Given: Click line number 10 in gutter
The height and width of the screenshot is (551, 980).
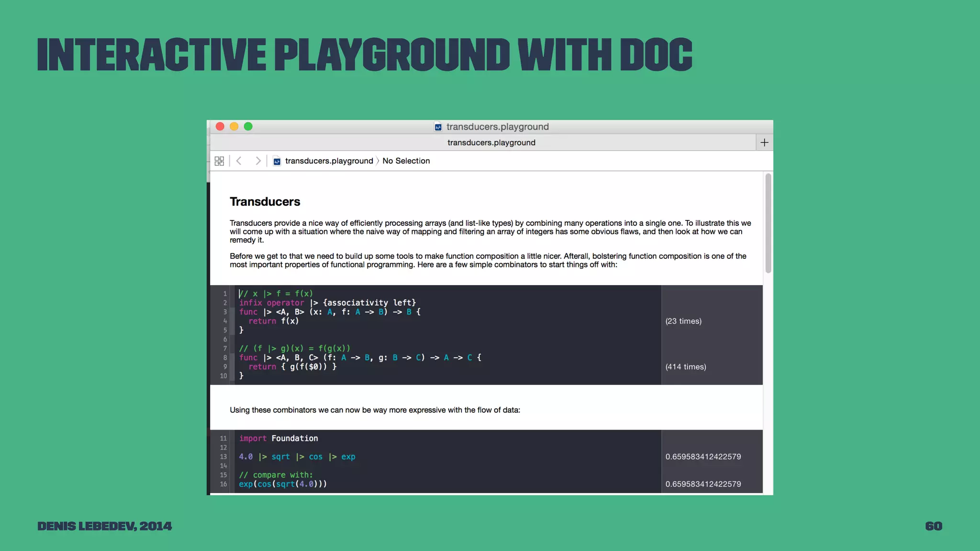Looking at the screenshot, I should [x=223, y=376].
